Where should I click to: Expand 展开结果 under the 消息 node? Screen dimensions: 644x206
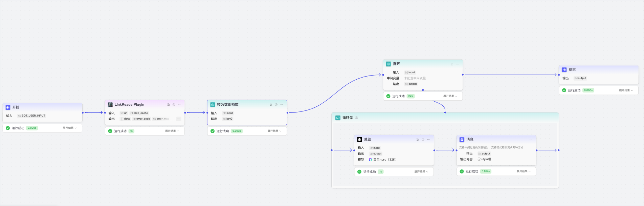point(523,171)
